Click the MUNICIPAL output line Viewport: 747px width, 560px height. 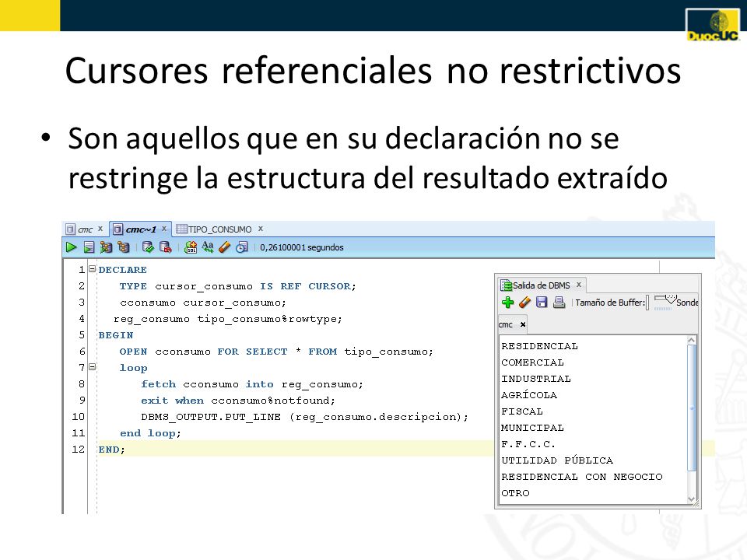click(532, 428)
